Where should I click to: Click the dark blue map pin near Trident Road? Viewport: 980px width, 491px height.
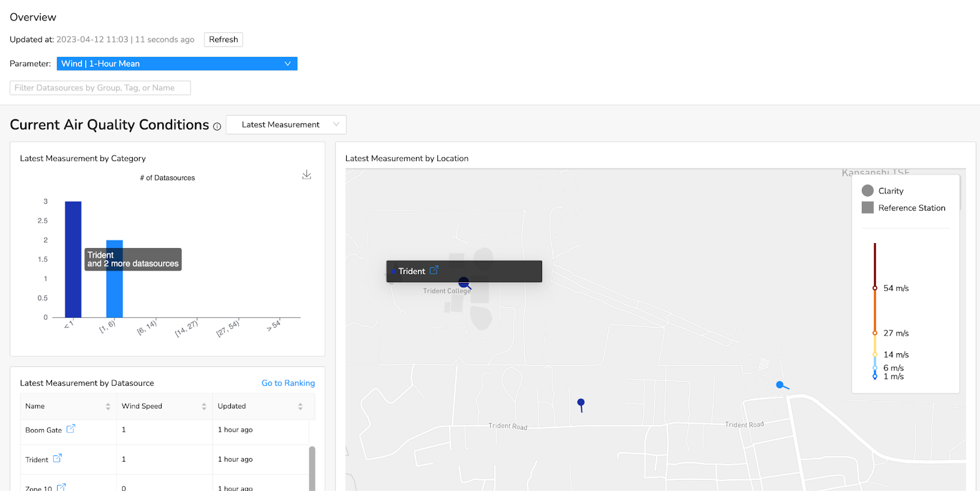(581, 403)
